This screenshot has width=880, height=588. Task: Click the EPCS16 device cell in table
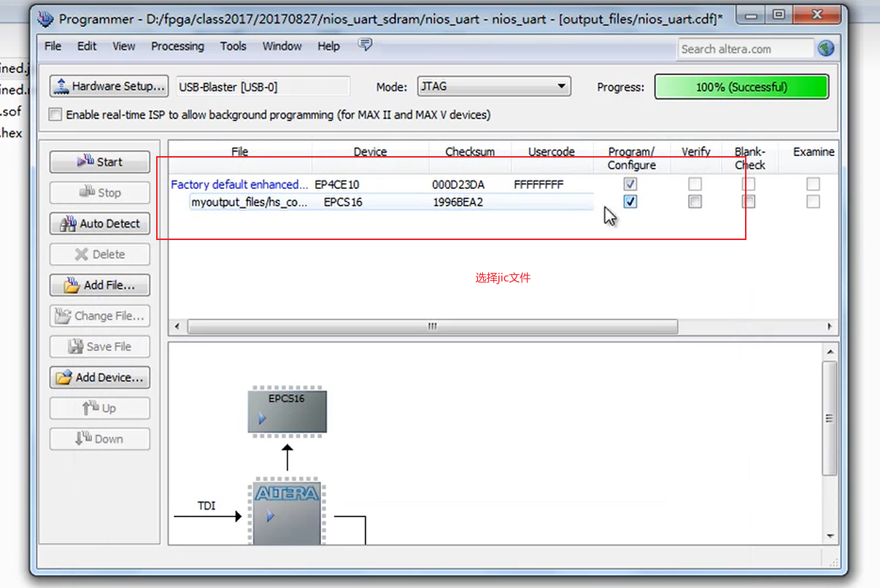(343, 202)
